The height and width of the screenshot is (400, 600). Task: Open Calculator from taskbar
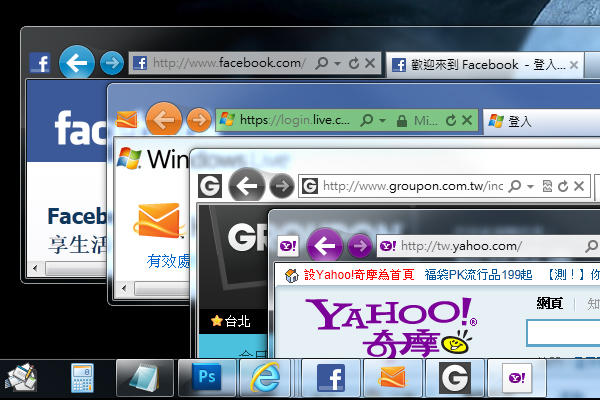click(82, 378)
